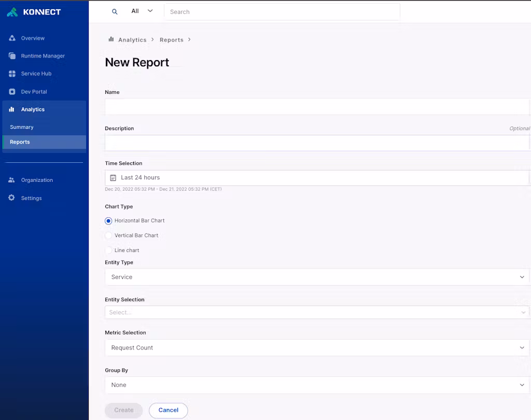The height and width of the screenshot is (420, 531).
Task: Click the Reports breadcrumb link
Action: tap(172, 40)
